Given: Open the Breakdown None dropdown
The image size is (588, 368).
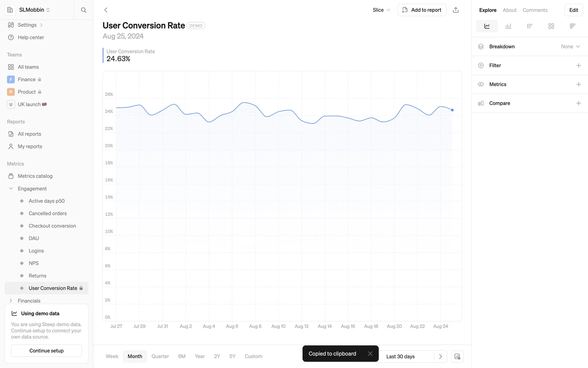Looking at the screenshot, I should [x=570, y=47].
